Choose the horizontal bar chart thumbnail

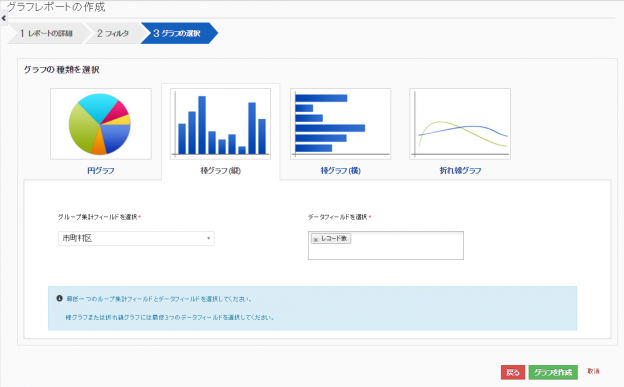pyautogui.click(x=341, y=124)
